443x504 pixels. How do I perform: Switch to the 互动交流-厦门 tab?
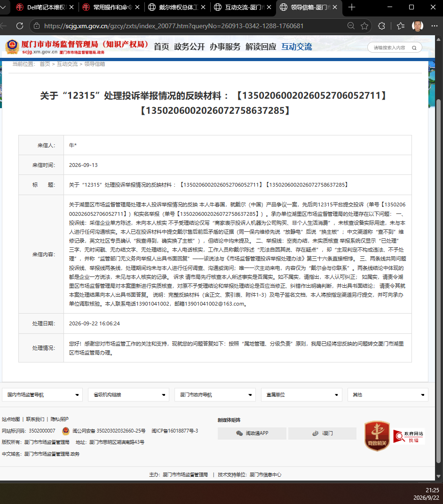click(243, 7)
